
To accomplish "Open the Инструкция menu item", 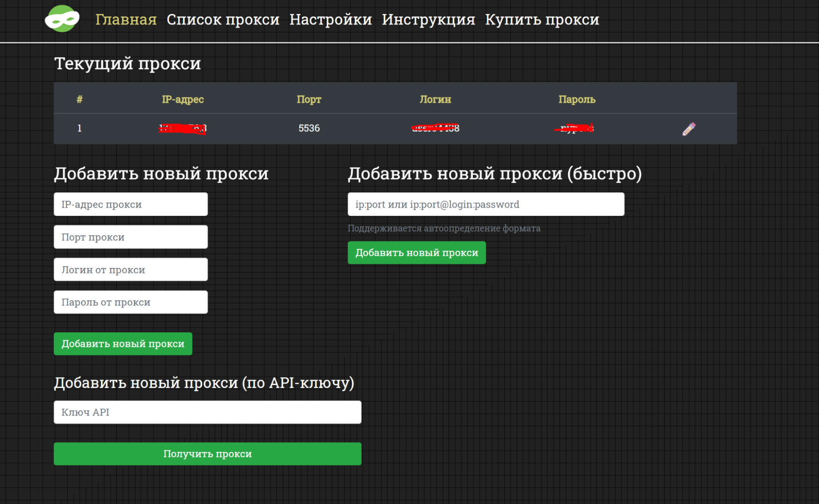I will point(429,20).
